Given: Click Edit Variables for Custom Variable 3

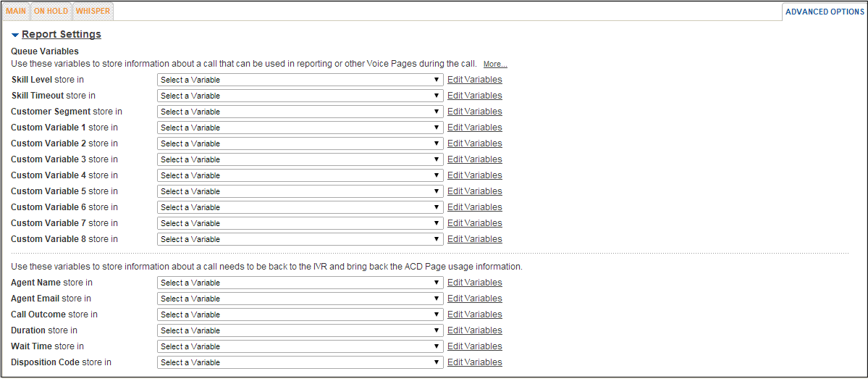Looking at the screenshot, I should pyautogui.click(x=474, y=159).
